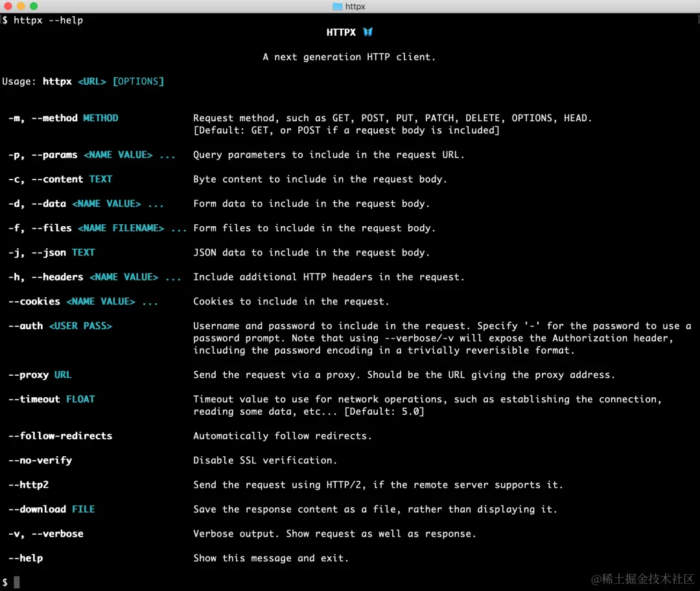The image size is (700, 591).
Task: Click the terminal cursor at the bottom prompt
Action: (x=16, y=582)
